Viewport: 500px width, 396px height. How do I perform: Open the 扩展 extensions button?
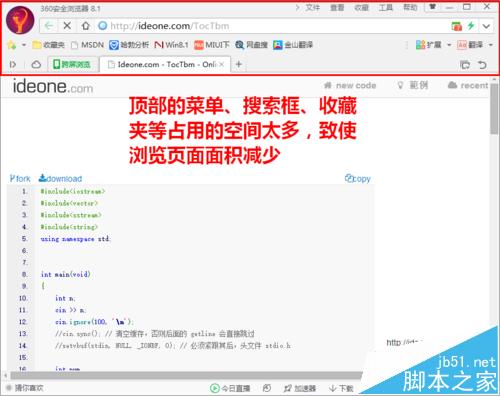pos(429,45)
